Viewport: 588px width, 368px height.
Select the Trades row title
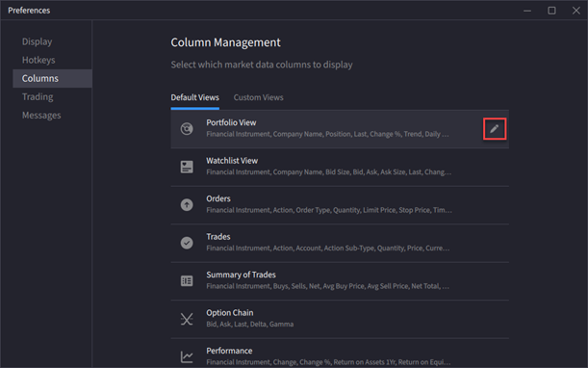pos(218,237)
